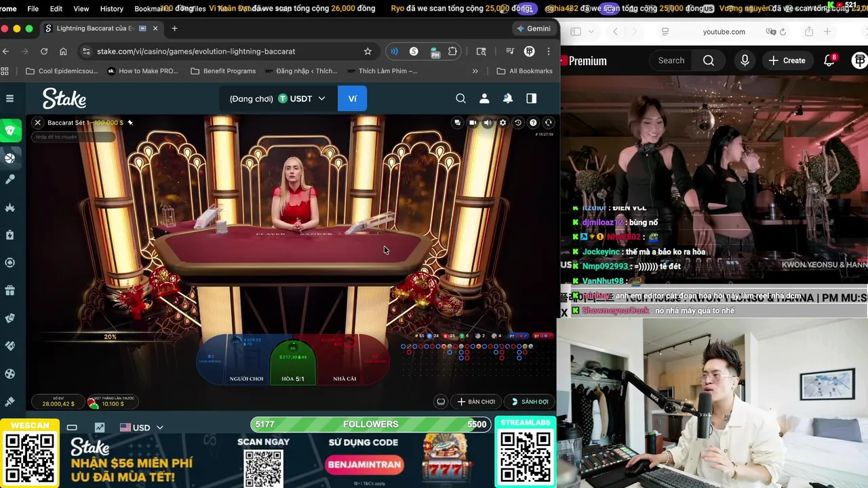Click youtube.com address in Safari window
The image size is (868, 488).
pos(724,32)
